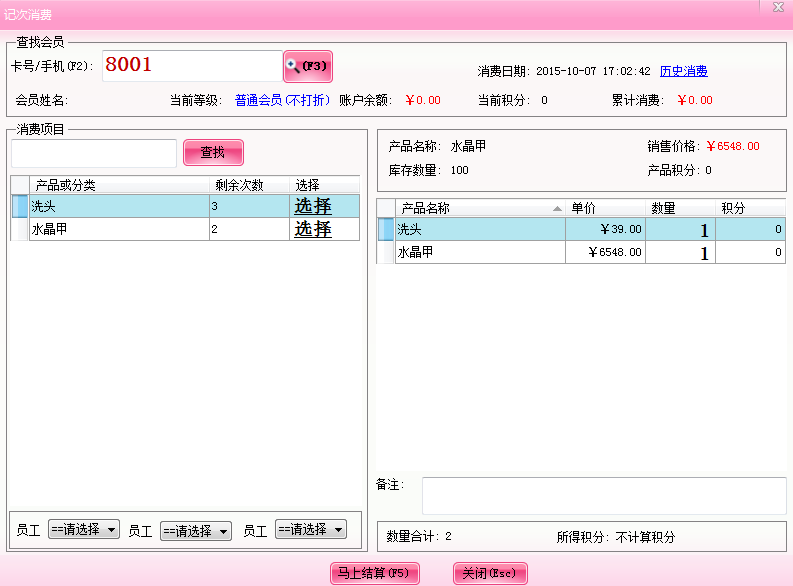The width and height of the screenshot is (793, 586).
Task: Click the 数量合计: 2 summary text
Action: point(419,536)
